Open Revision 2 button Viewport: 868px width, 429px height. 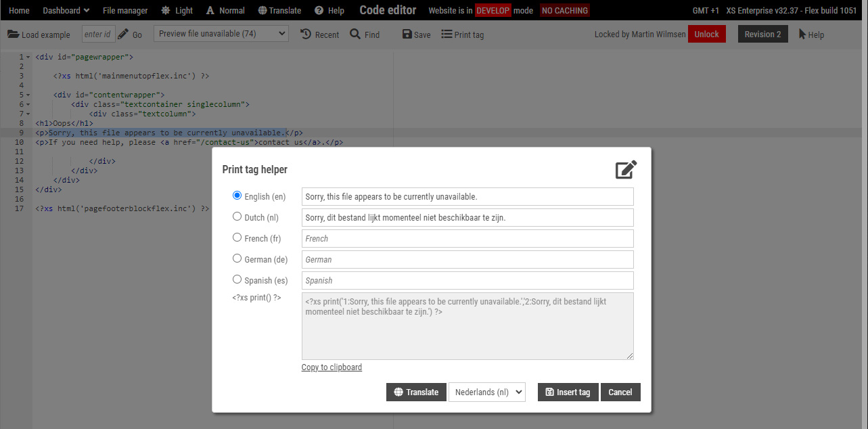click(762, 34)
